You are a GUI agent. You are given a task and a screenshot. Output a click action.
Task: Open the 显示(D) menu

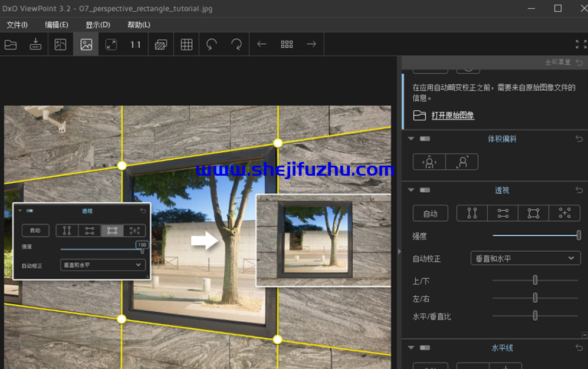pyautogui.click(x=98, y=25)
